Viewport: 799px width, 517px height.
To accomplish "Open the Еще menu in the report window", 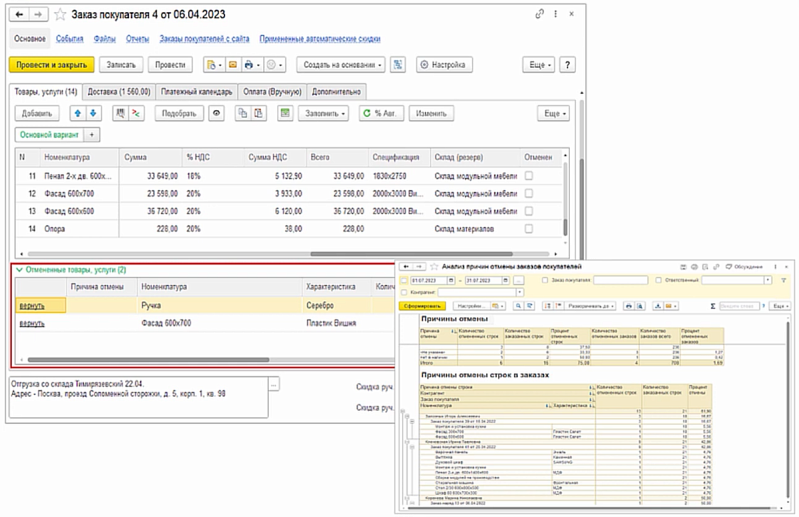I will click(780, 306).
